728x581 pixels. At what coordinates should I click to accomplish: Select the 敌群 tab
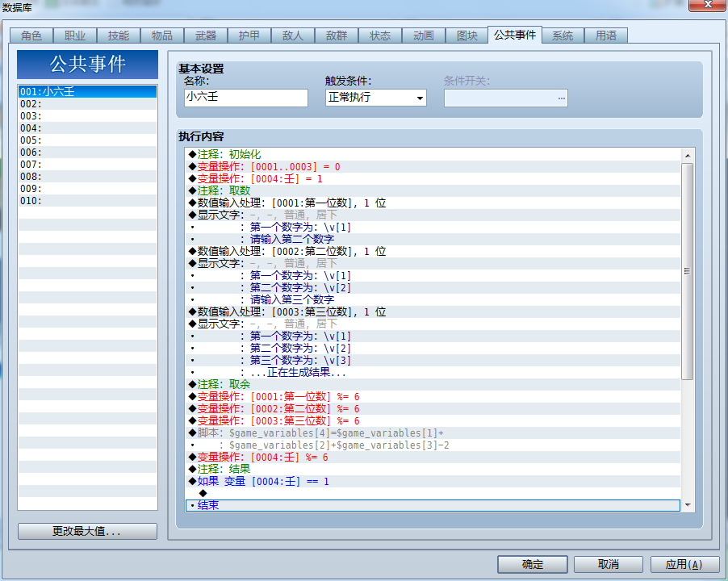point(337,36)
